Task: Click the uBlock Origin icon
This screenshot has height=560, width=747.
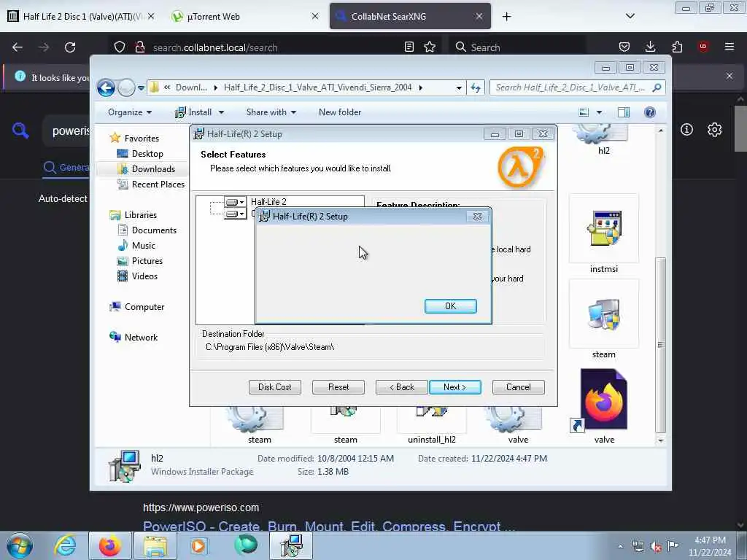Action: pyautogui.click(x=703, y=47)
